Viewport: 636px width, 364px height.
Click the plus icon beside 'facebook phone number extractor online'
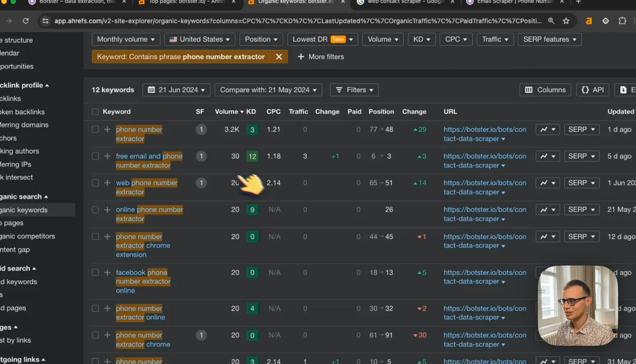(x=107, y=272)
